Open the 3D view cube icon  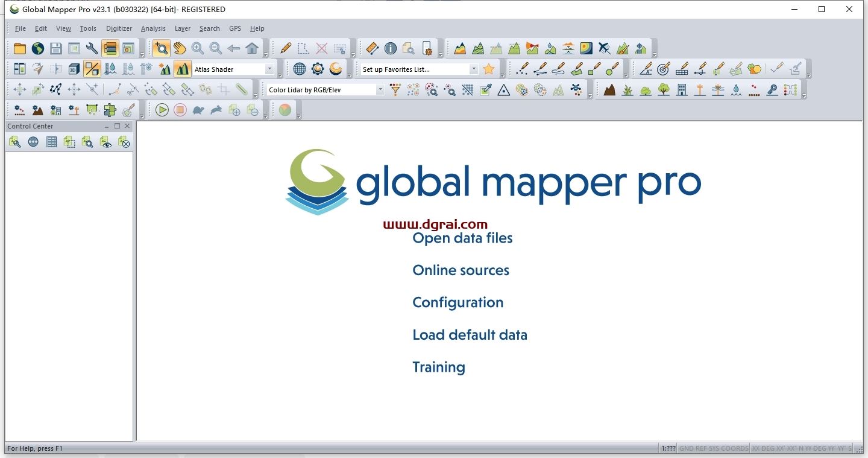tap(74, 69)
